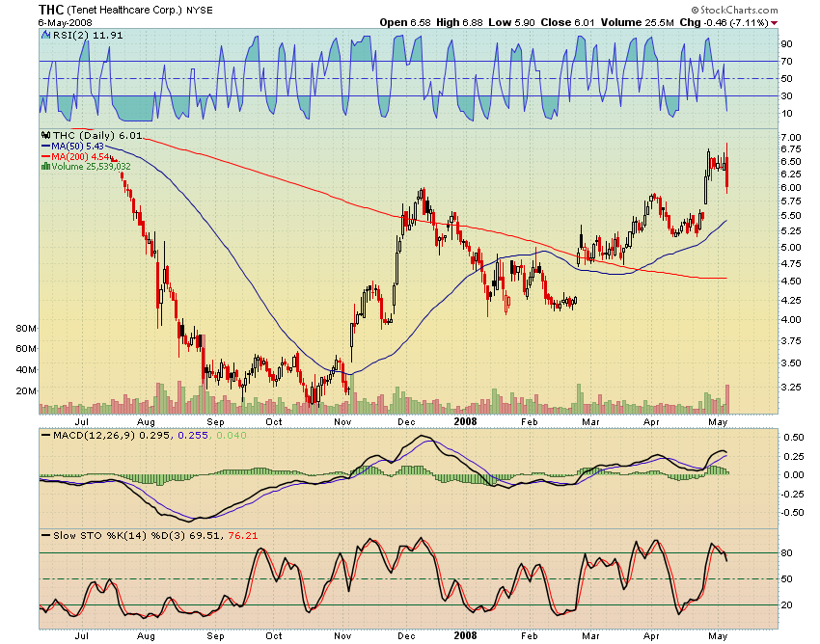Click the Close 6.01 value
820x644 pixels.
tap(567, 22)
